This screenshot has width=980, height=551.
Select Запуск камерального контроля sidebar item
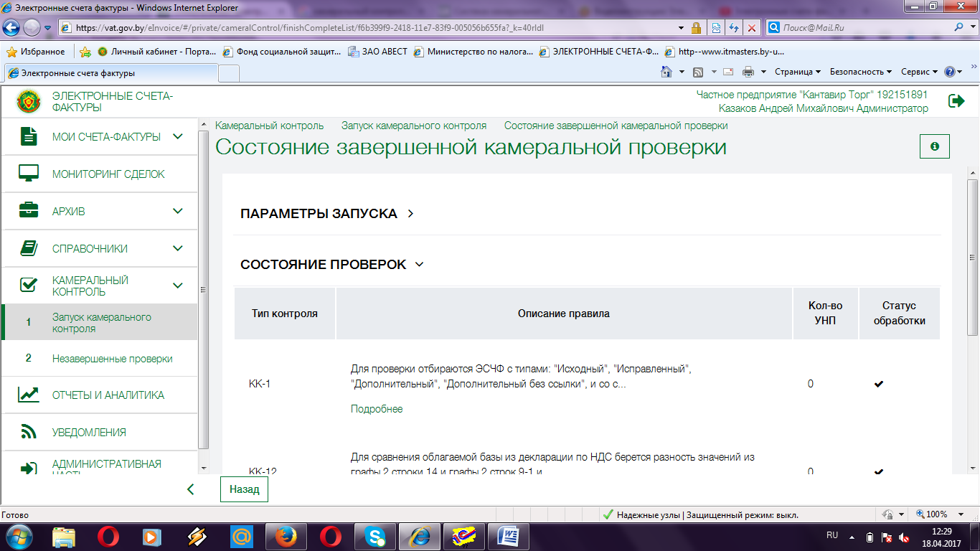(101, 323)
